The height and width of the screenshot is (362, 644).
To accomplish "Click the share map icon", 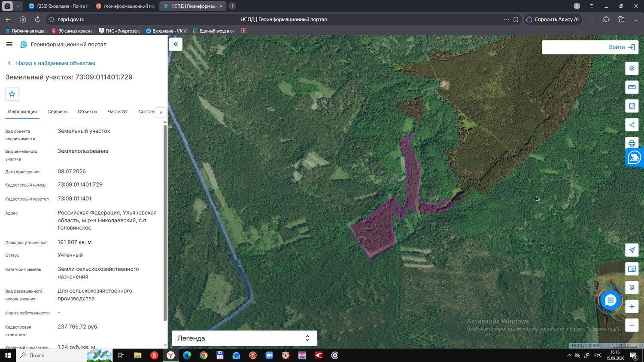I will 632,125.
